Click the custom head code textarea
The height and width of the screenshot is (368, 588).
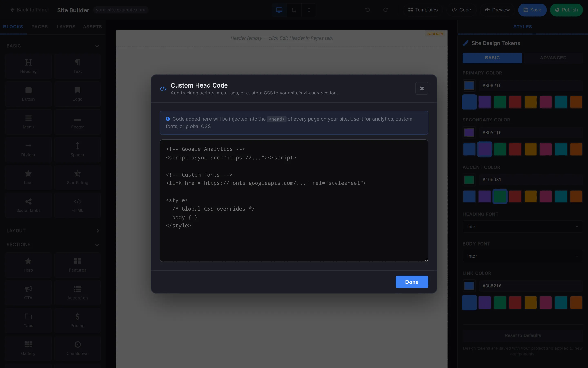(294, 201)
